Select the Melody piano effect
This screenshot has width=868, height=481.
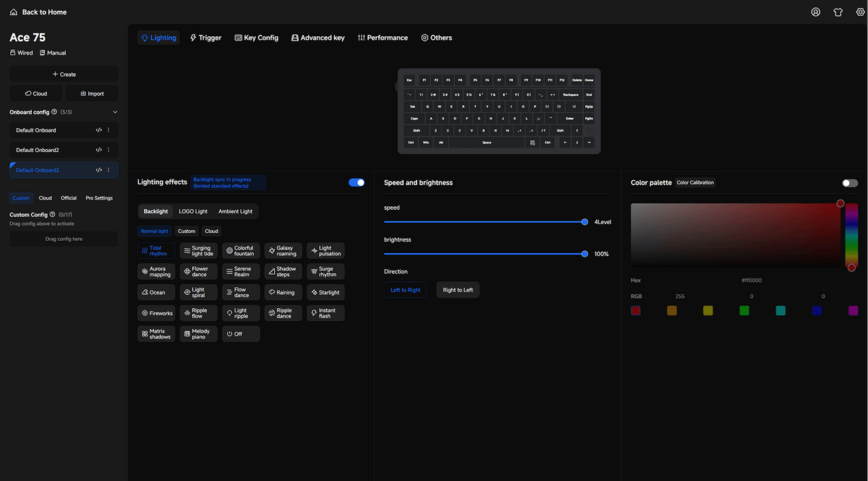(x=198, y=334)
